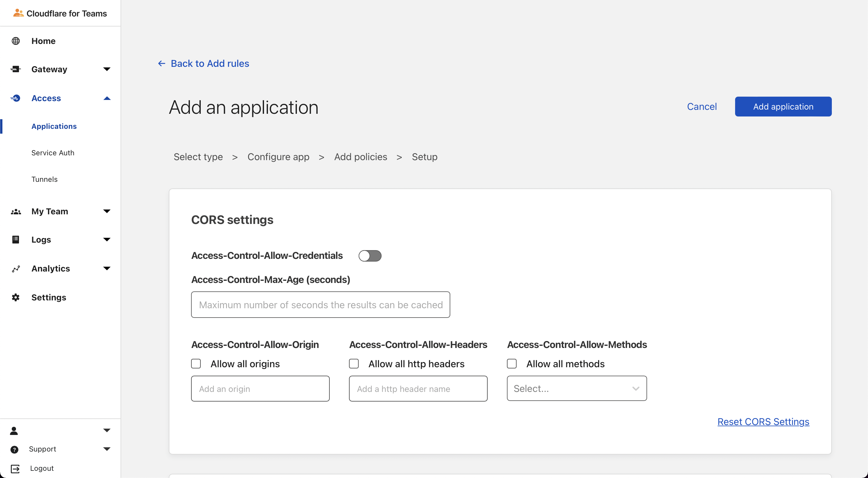The height and width of the screenshot is (478, 868).
Task: Click the Add application button
Action: click(x=783, y=107)
